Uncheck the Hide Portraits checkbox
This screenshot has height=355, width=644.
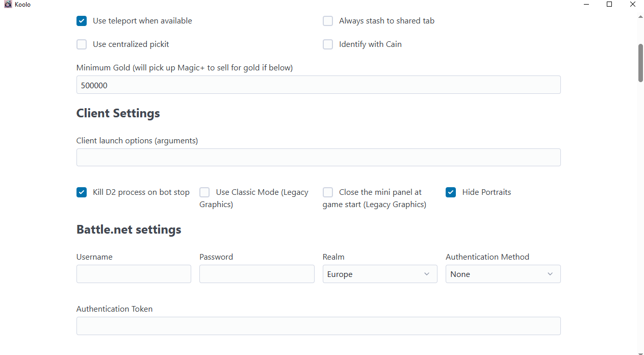[451, 192]
